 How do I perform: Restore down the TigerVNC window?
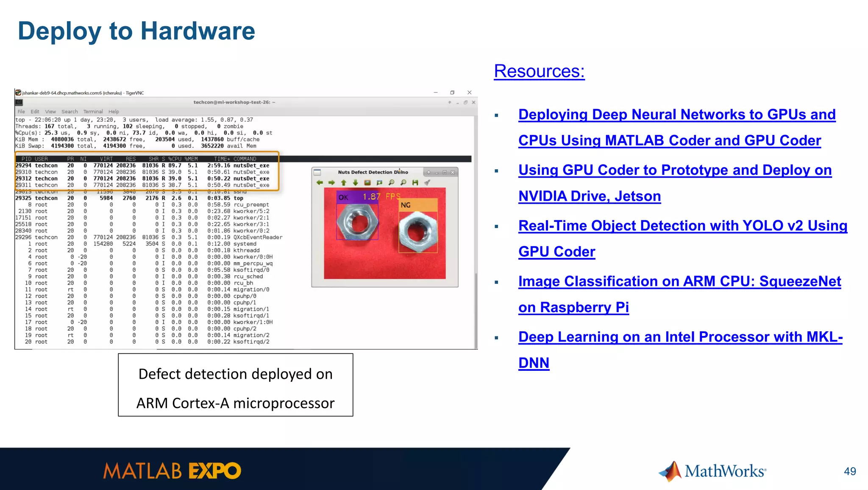click(452, 92)
